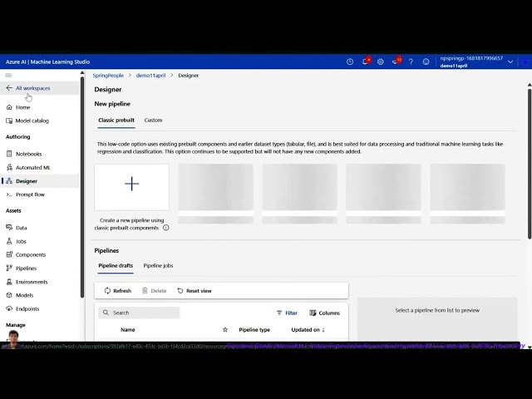Go to demo11april breadcrumb link
Image resolution: width=532 pixels, height=399 pixels.
(150, 76)
